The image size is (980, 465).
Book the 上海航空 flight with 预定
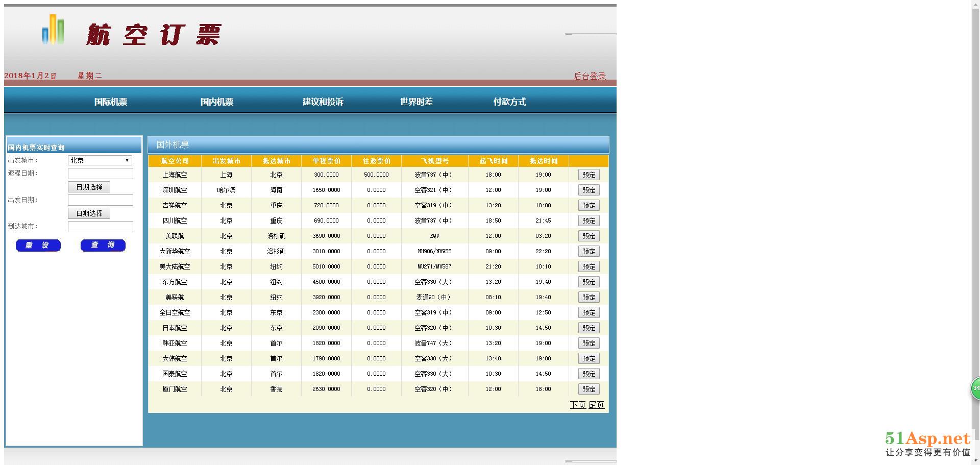point(589,175)
